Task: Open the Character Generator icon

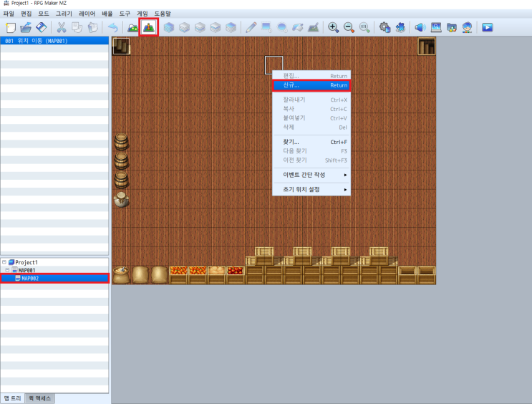Action: click(x=467, y=27)
